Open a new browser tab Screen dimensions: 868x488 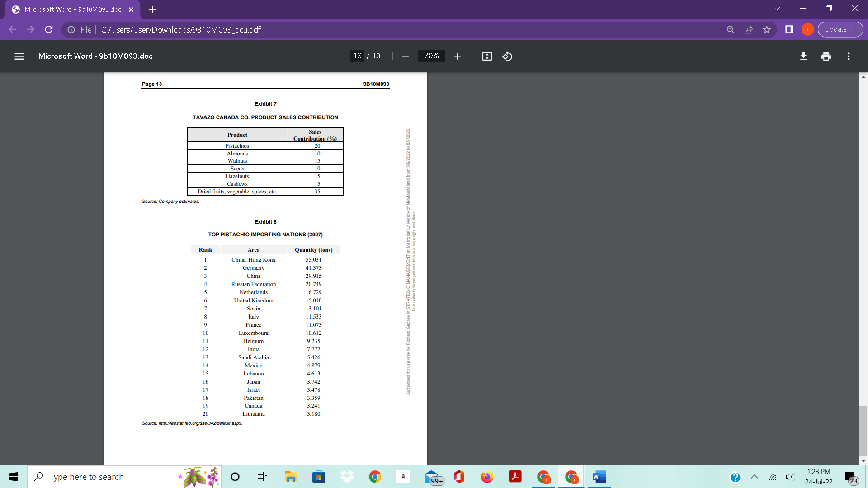pos(153,9)
